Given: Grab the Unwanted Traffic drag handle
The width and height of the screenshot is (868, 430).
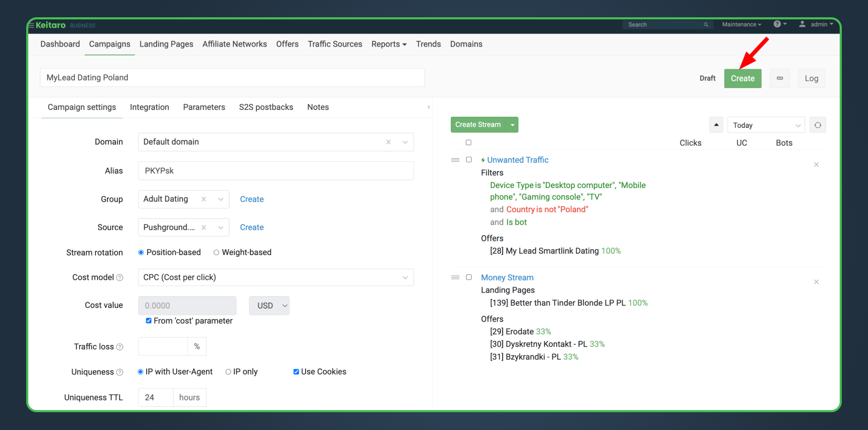Looking at the screenshot, I should point(455,160).
